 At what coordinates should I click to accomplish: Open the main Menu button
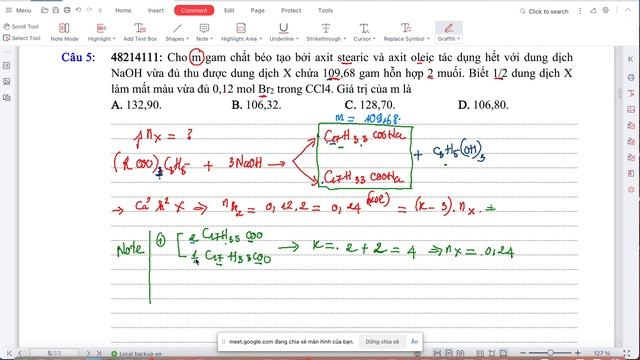tap(18, 10)
